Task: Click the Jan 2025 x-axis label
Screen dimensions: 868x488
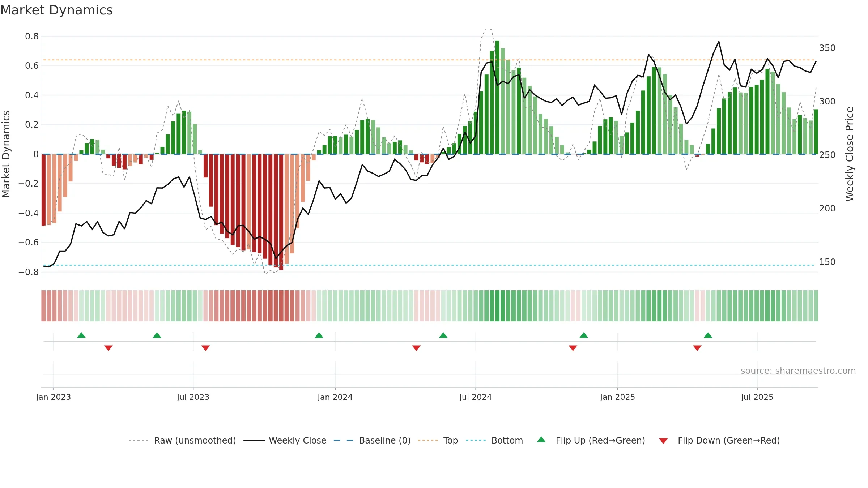Action: [x=617, y=397]
